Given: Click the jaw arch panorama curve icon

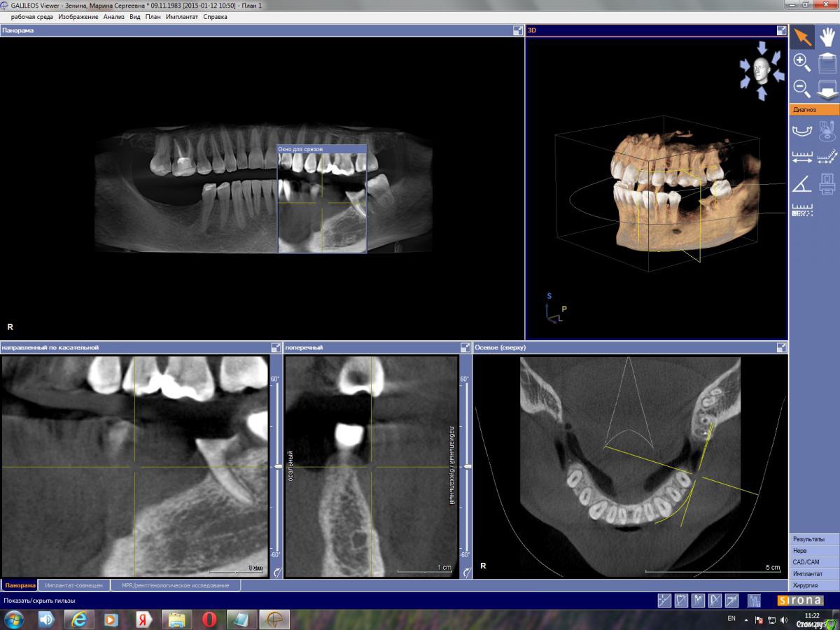Looking at the screenshot, I should tap(801, 131).
